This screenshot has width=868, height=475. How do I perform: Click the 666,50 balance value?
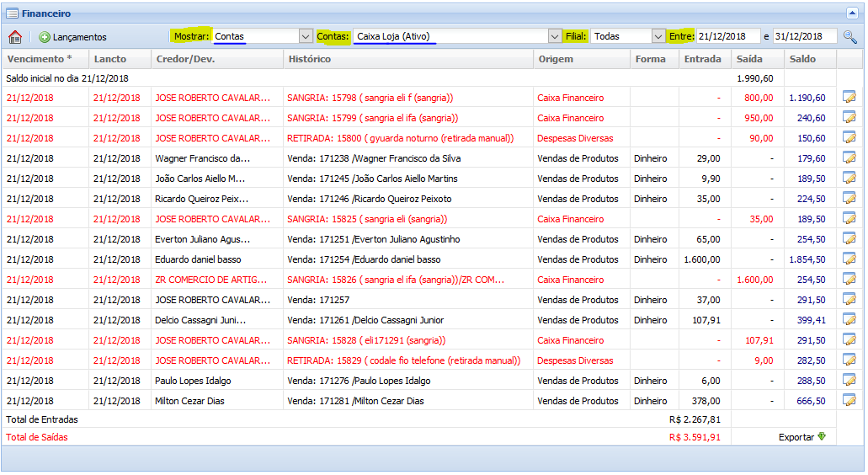click(811, 401)
